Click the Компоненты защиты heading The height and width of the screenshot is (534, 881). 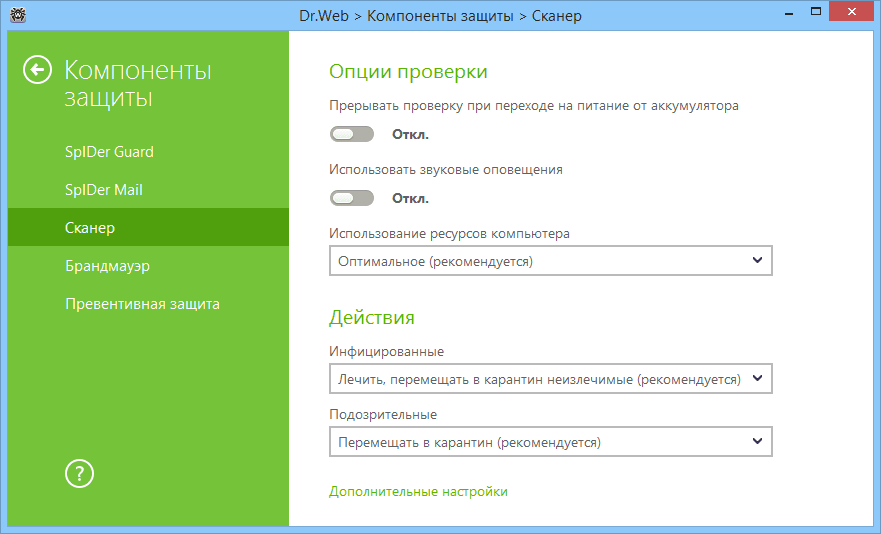click(138, 84)
